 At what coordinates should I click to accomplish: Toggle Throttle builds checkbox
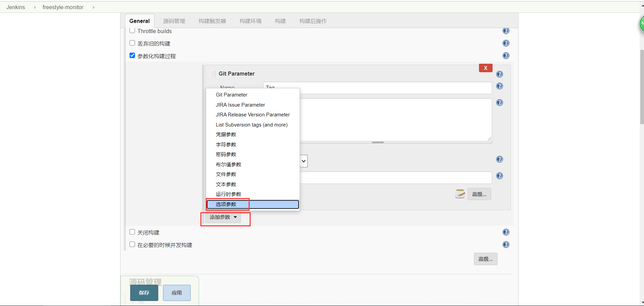132,31
